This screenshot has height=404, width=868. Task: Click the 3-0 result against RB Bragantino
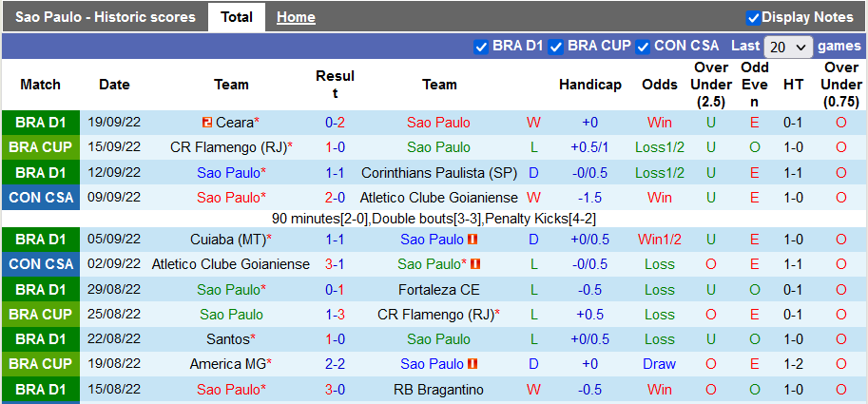coord(335,390)
